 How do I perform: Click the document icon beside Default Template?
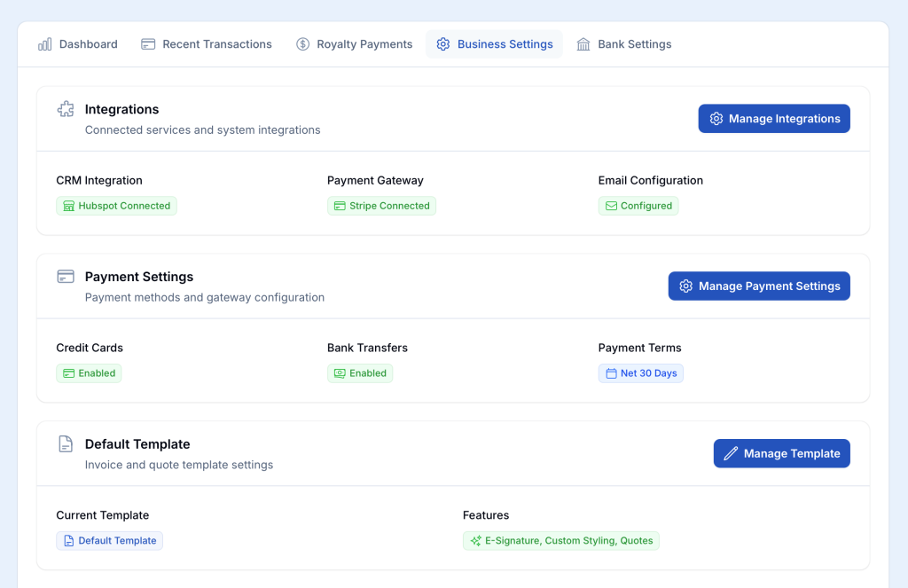coord(66,444)
